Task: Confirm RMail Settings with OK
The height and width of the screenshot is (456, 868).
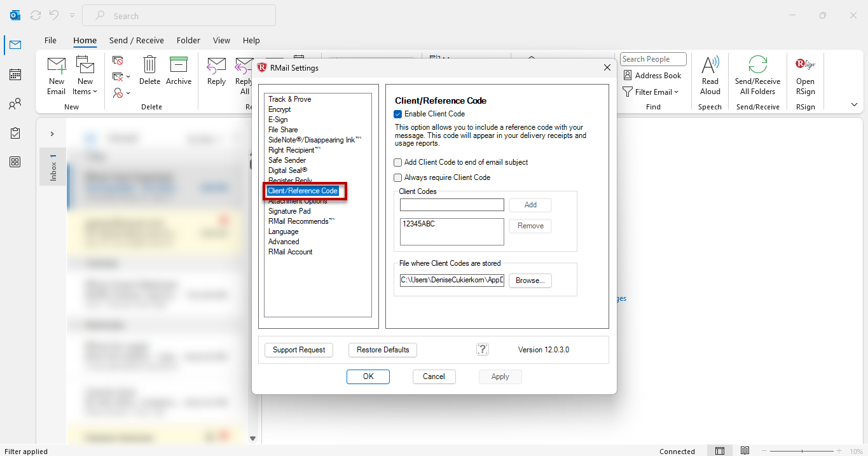Action: click(x=368, y=377)
